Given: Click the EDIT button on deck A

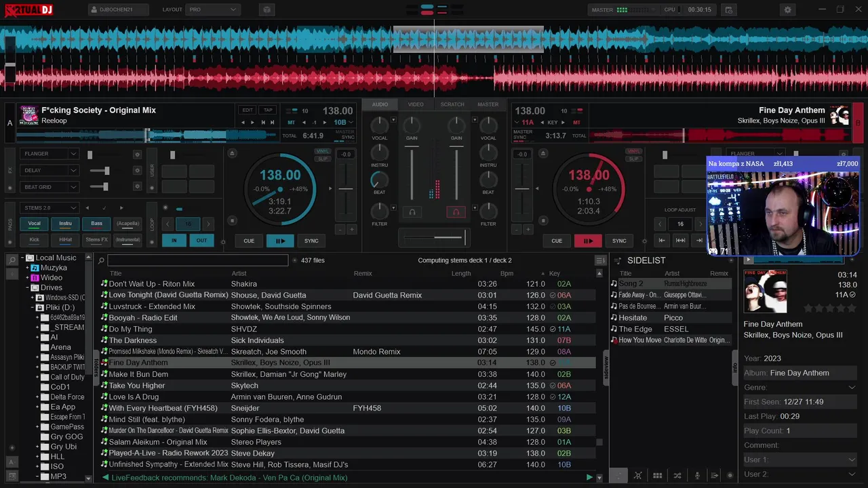Looking at the screenshot, I should click(x=248, y=110).
